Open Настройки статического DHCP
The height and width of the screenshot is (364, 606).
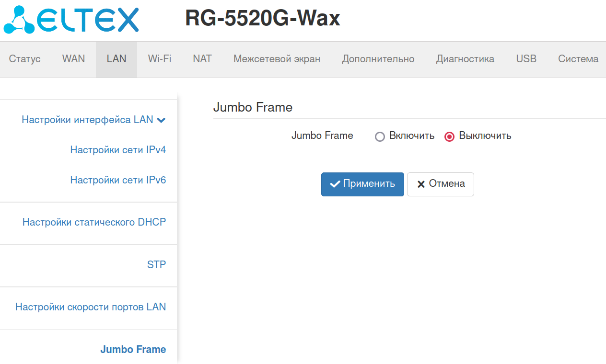94,222
